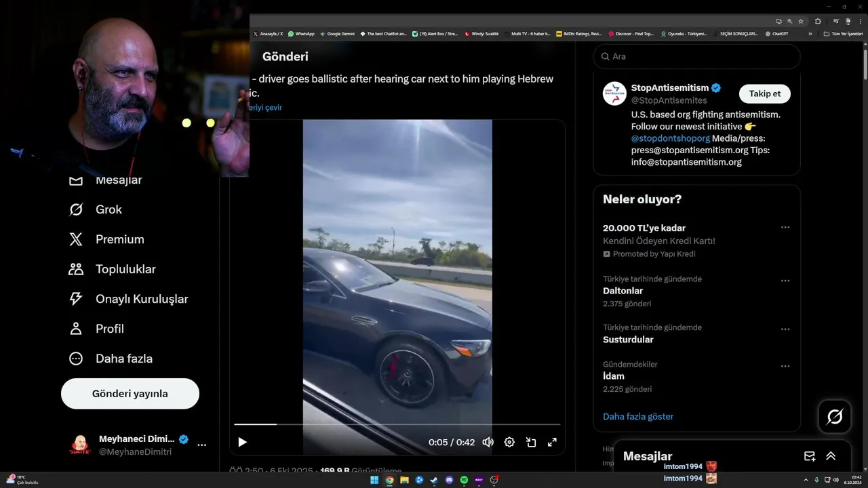Expand the bookmarks overflow chevron
Screen dimensions: 868x488
810,33
